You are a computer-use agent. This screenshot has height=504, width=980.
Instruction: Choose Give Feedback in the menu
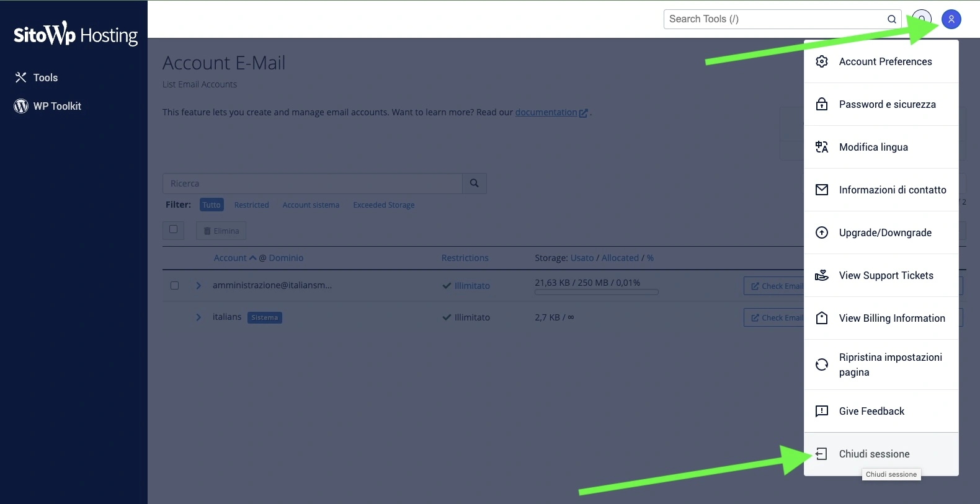click(881, 411)
